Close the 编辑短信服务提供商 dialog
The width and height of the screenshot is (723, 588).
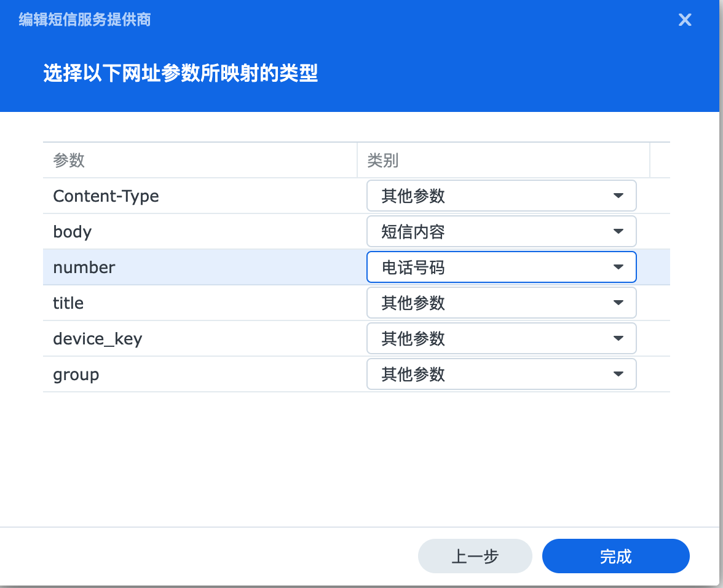685,20
